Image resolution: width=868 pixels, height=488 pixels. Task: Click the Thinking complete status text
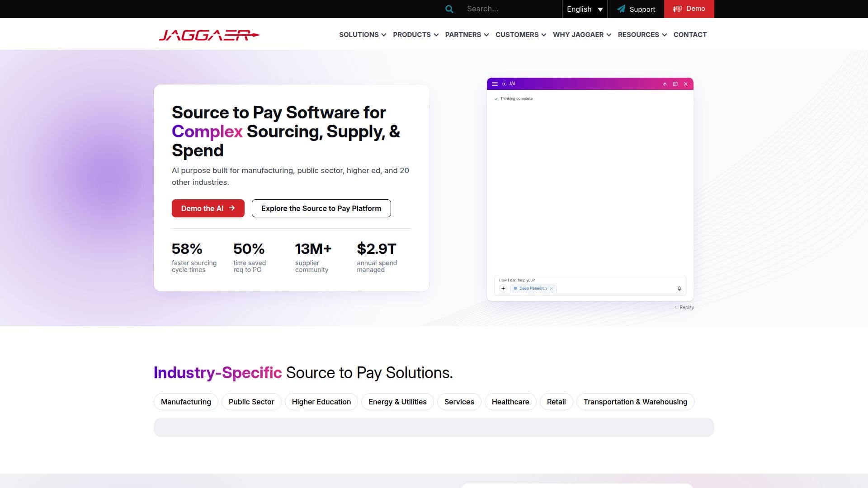tap(516, 99)
